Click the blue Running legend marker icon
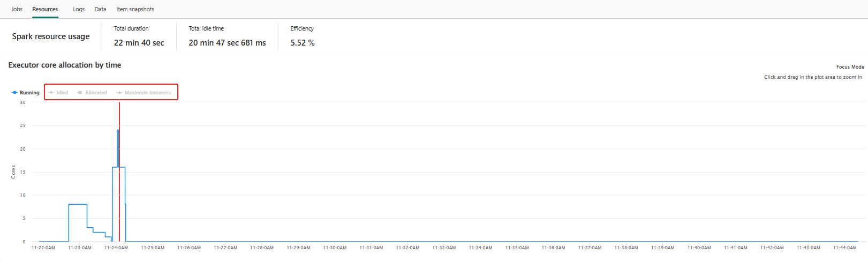This screenshot has height=261, width=868. pos(14,93)
